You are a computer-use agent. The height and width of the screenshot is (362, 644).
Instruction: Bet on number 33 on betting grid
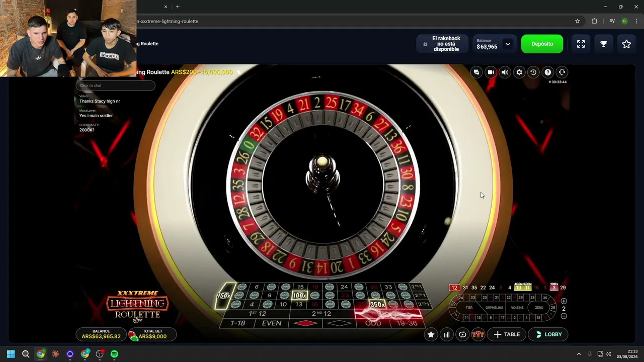[388, 287]
